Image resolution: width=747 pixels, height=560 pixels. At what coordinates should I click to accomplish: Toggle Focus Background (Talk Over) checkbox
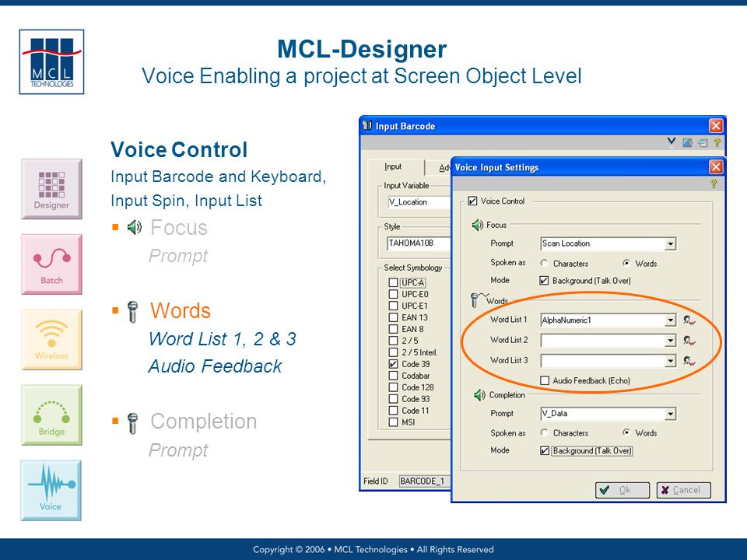tap(544, 281)
